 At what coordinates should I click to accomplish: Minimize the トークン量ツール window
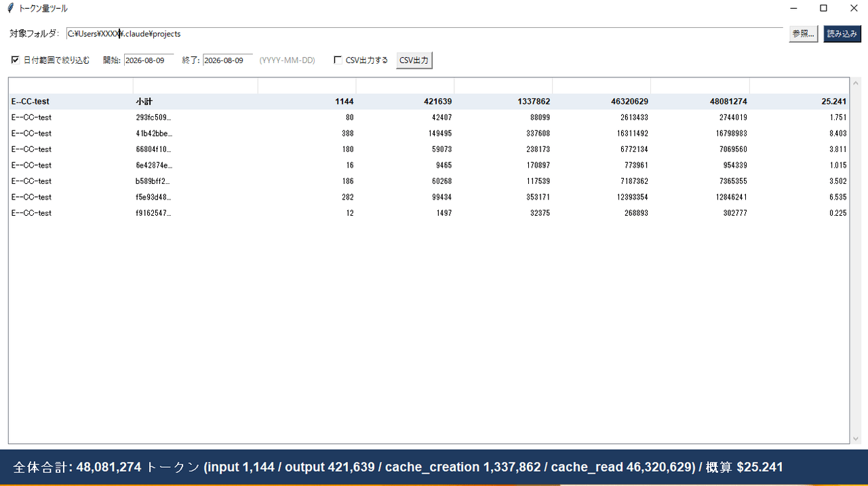(x=793, y=8)
